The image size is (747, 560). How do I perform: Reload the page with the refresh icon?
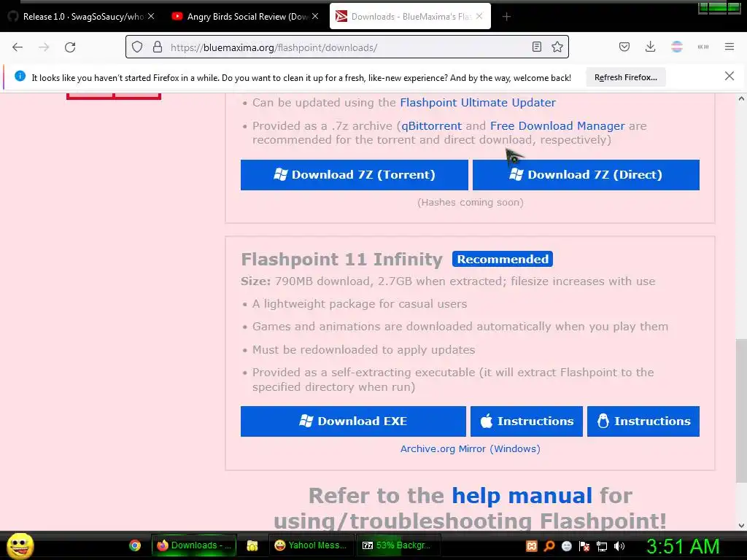(70, 47)
